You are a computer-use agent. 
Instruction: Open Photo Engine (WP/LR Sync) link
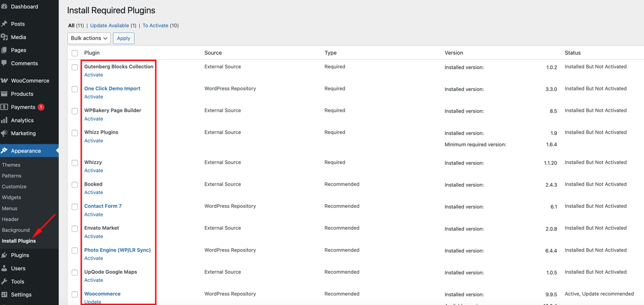[117, 250]
